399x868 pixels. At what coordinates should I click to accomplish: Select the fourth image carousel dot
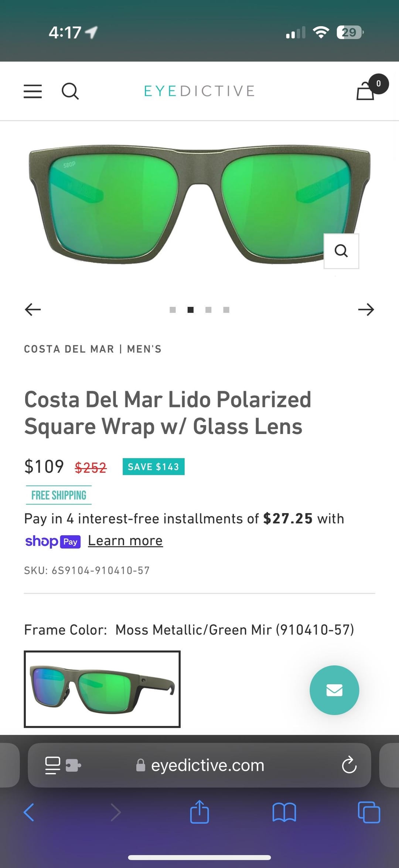tap(226, 310)
